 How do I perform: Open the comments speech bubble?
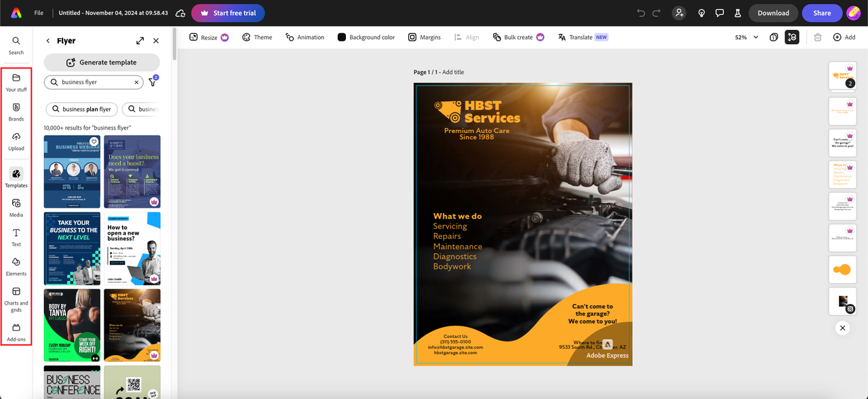pos(720,13)
